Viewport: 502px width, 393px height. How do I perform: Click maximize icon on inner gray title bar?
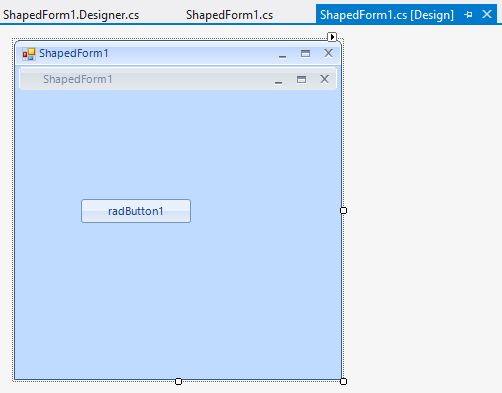click(x=301, y=79)
